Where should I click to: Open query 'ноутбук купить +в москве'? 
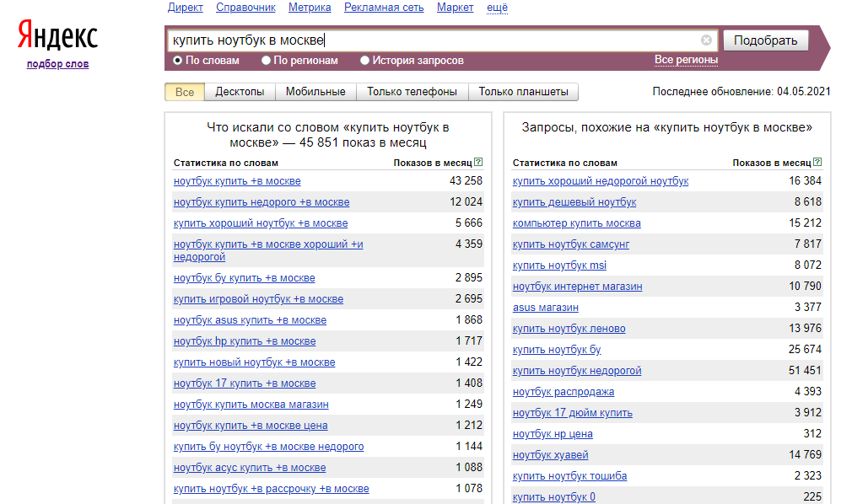pyautogui.click(x=237, y=181)
